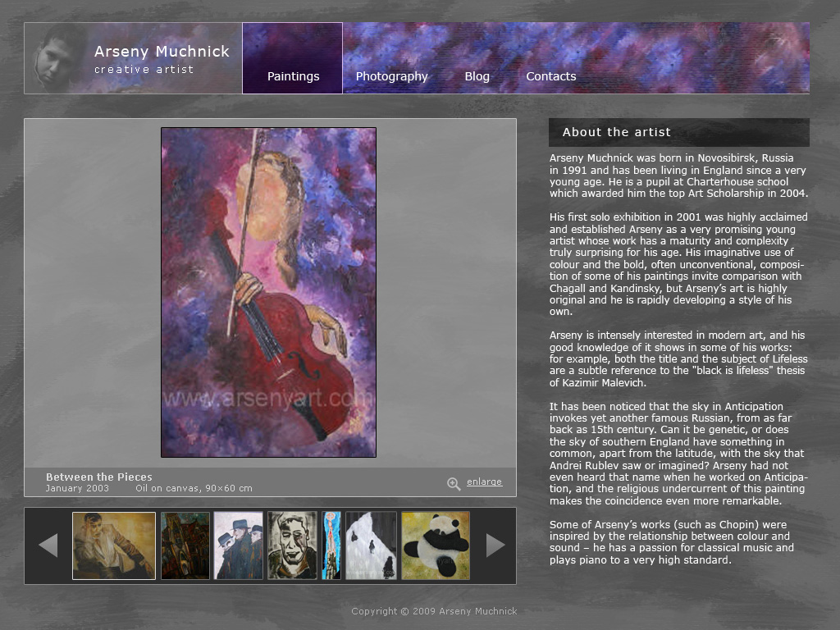The width and height of the screenshot is (840, 630).
Task: Select the panda painting thumbnail
Action: tap(436, 546)
